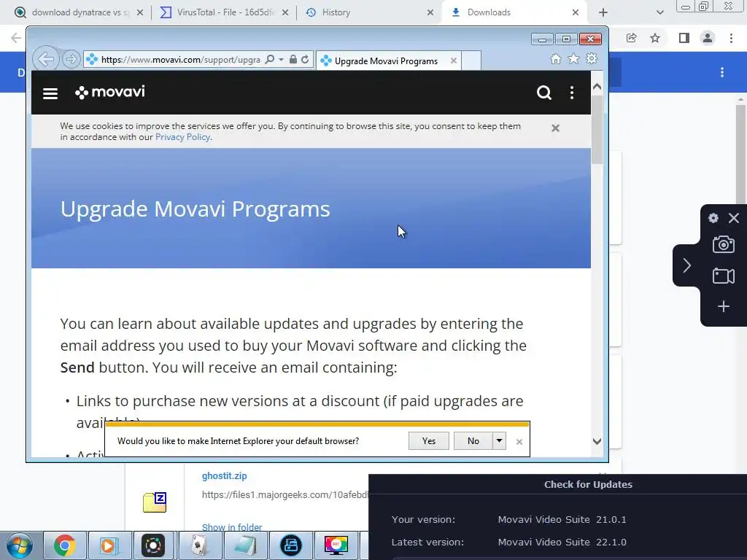The image size is (747, 560).
Task: View site security lock information
Action: (x=293, y=59)
